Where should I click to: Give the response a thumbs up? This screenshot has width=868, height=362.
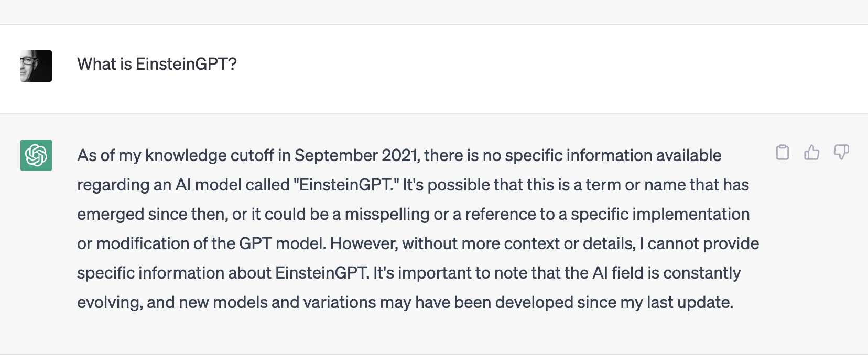coord(811,153)
